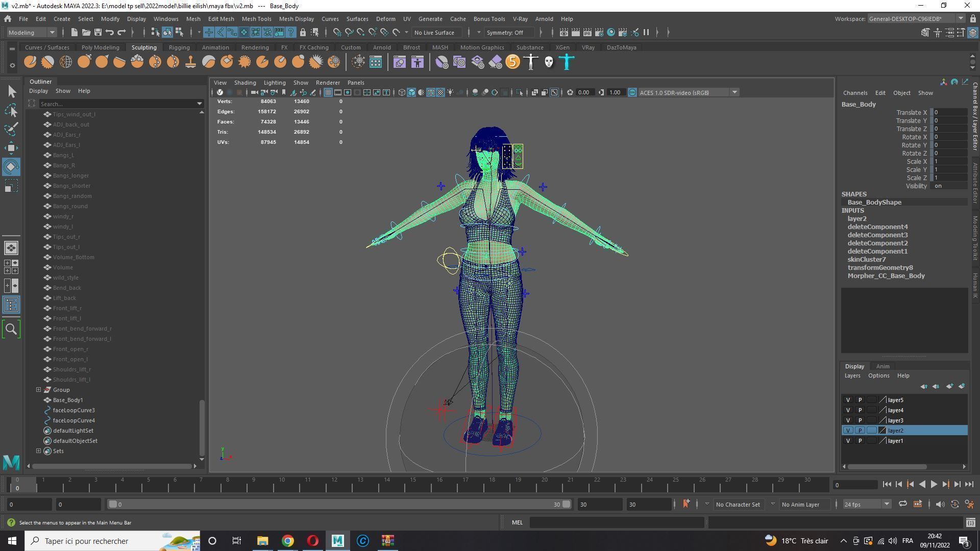Click the No Live Surface button

[x=434, y=32]
